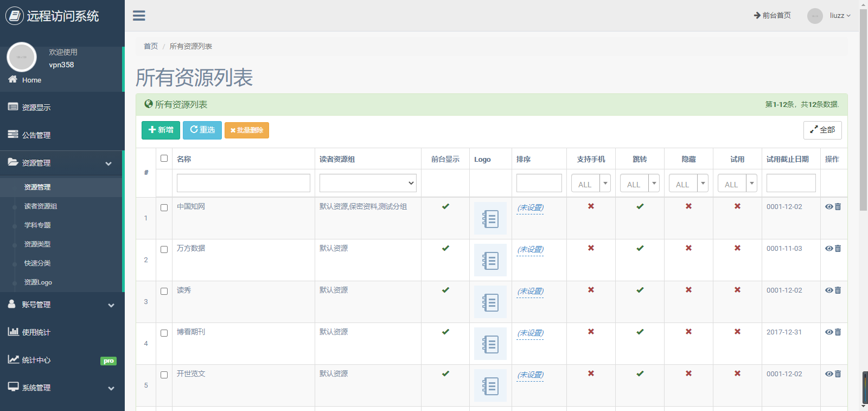Click the orange 批量删除 button
This screenshot has width=868, height=411.
pos(247,130)
